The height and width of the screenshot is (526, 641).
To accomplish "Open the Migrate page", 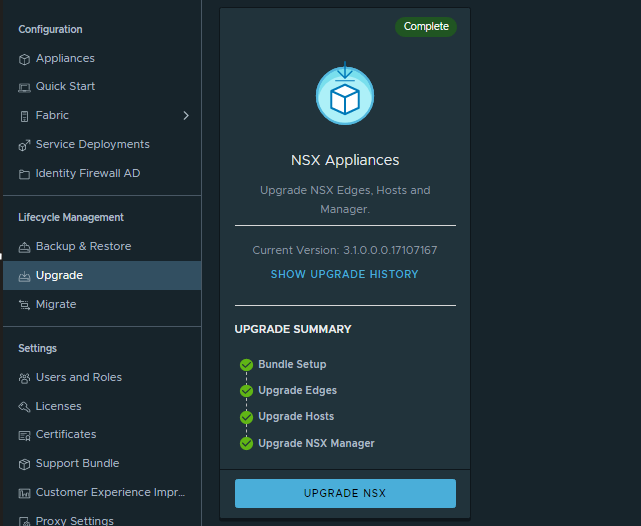I will (56, 304).
